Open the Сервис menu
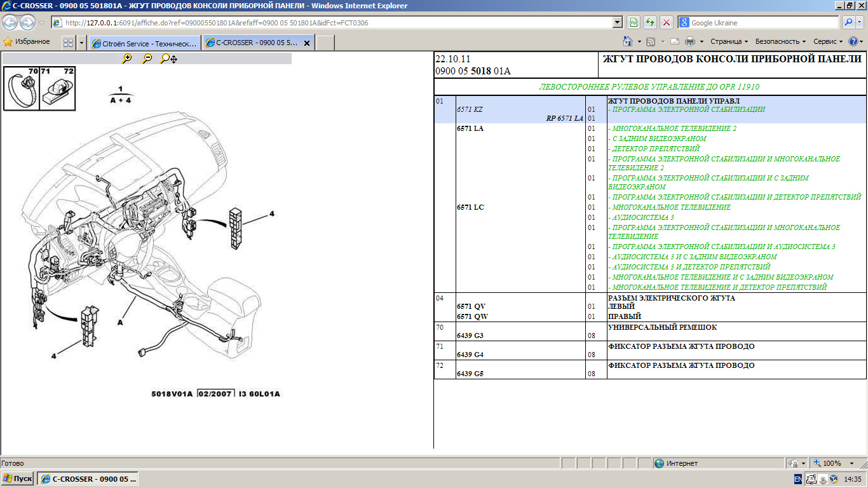 pos(828,41)
